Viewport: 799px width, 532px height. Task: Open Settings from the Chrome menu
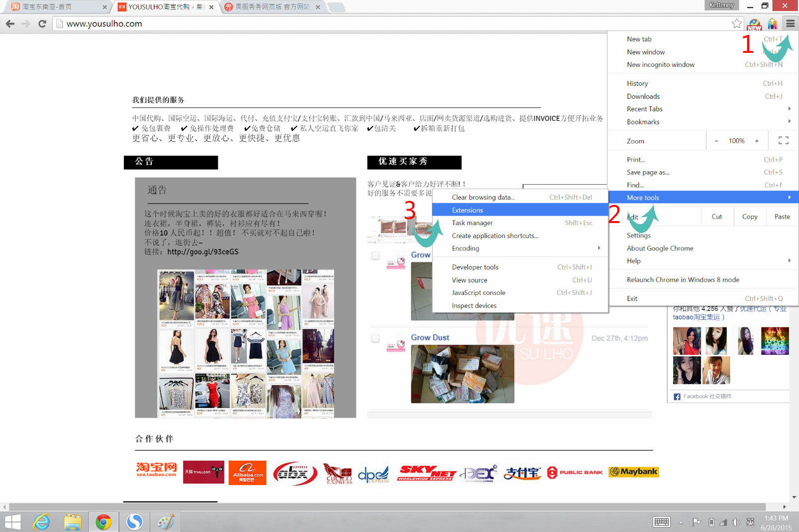point(703,236)
